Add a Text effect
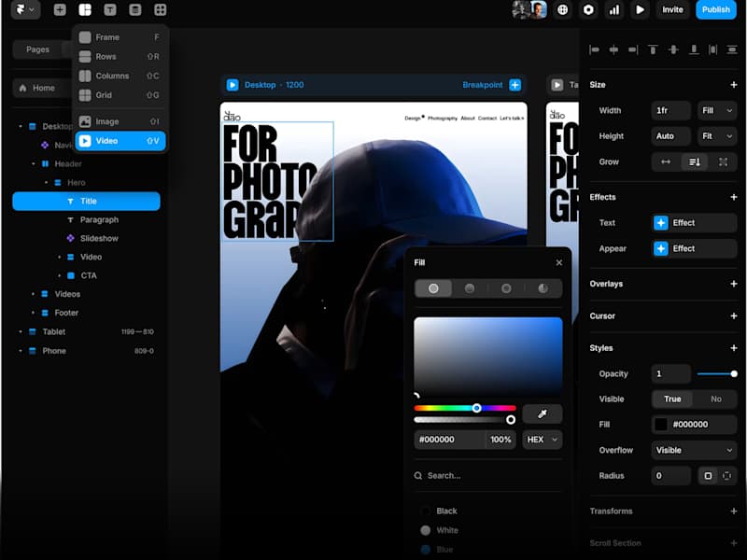 click(x=694, y=223)
